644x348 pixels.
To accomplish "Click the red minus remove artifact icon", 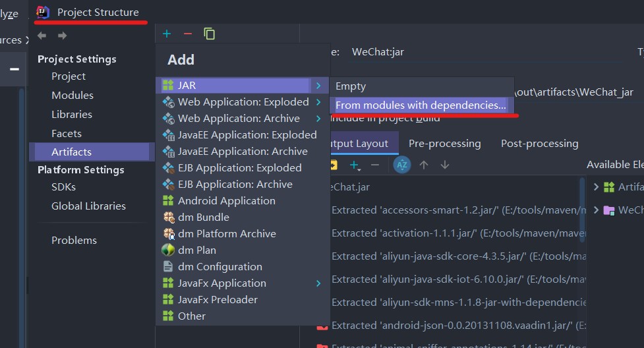I will pos(187,34).
